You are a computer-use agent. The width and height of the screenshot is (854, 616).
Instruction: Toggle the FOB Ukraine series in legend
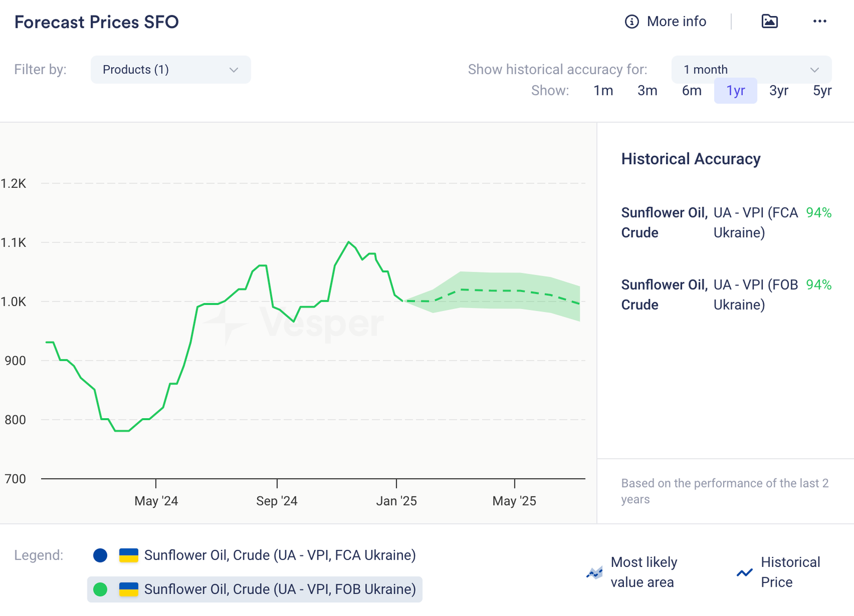[280, 589]
